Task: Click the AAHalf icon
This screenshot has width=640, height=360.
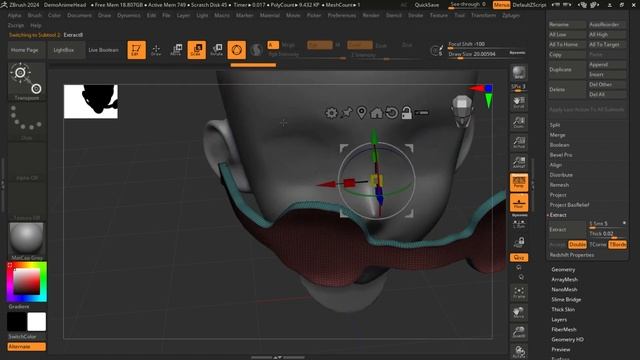Action: pos(519,162)
